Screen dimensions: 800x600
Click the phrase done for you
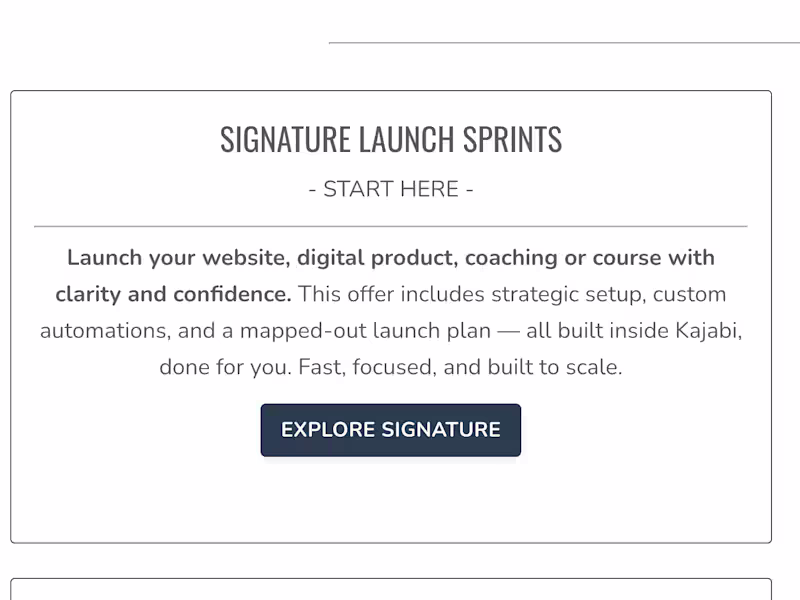pos(221,367)
